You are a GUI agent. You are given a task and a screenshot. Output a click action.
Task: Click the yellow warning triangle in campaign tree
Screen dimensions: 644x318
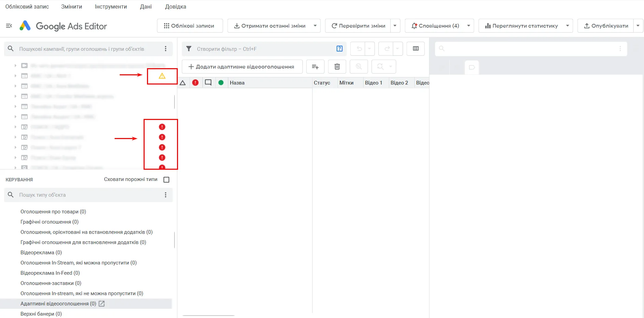(162, 76)
